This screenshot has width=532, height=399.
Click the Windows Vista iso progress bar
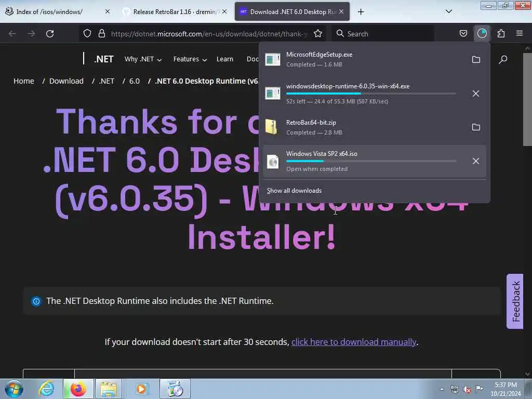pyautogui.click(x=371, y=161)
